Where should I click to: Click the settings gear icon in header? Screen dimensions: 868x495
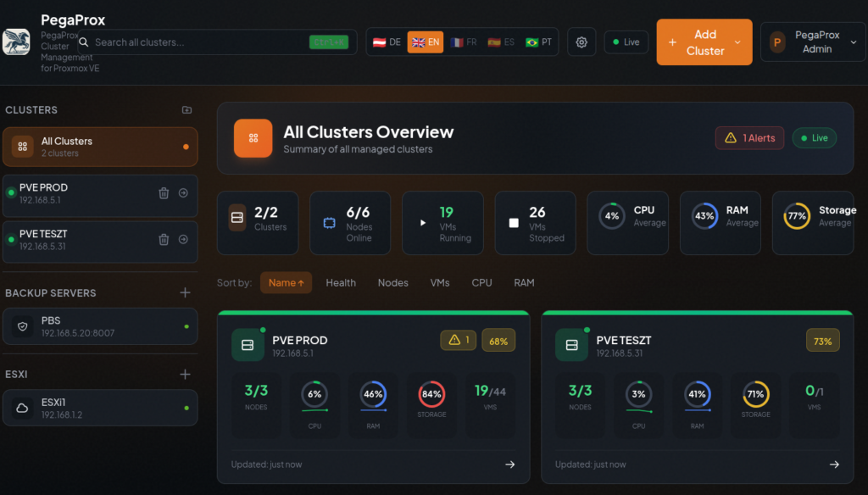coord(581,42)
